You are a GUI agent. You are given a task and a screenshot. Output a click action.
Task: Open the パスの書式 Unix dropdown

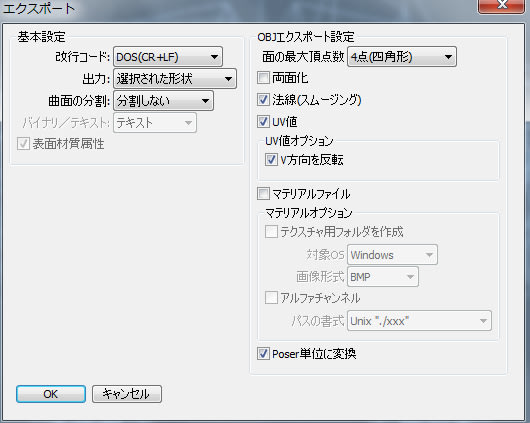419,321
